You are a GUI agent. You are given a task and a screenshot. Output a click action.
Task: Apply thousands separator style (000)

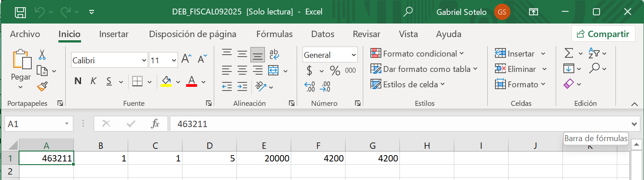(351, 71)
